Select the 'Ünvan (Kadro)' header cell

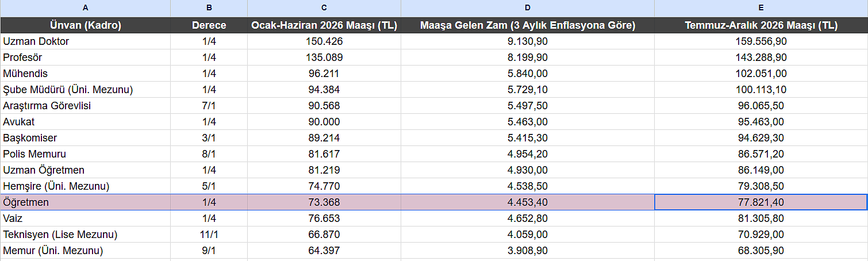[x=85, y=25]
